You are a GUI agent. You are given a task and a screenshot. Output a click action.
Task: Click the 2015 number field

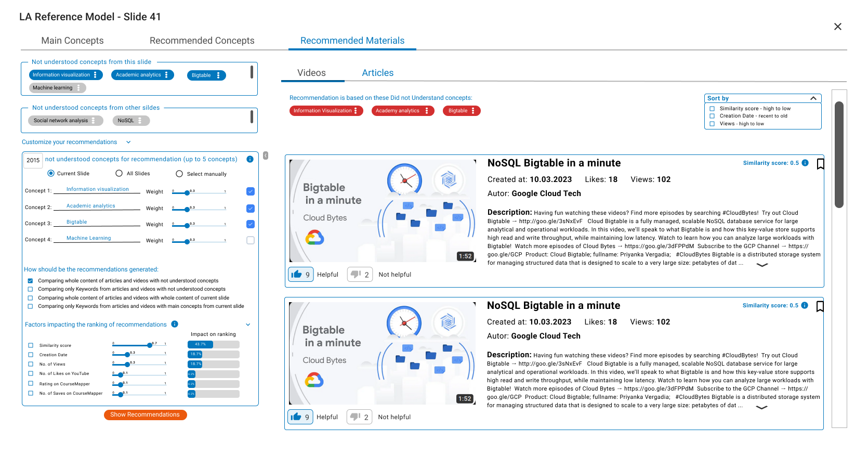coord(33,160)
